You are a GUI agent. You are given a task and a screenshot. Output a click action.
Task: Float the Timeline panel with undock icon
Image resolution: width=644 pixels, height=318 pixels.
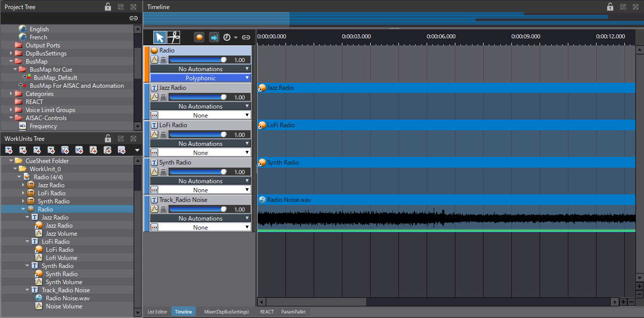pyautogui.click(x=623, y=7)
